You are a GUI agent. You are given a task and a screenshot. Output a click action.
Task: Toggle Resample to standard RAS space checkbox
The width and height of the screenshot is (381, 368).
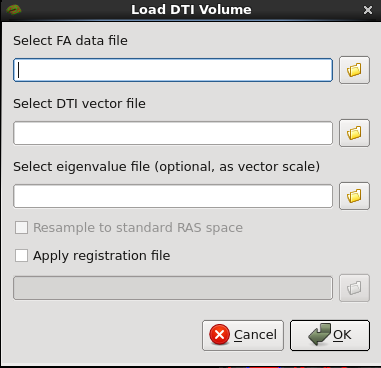[21, 228]
